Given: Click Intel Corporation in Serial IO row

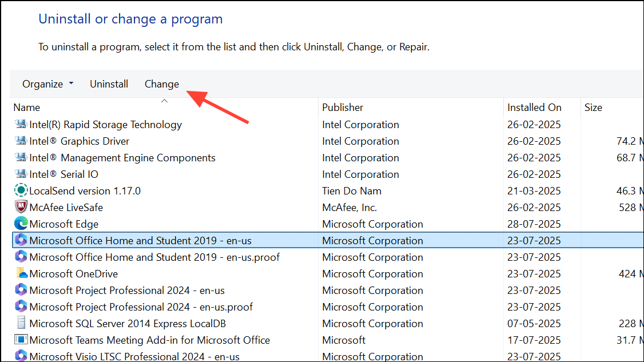Looking at the screenshot, I should click(361, 174).
